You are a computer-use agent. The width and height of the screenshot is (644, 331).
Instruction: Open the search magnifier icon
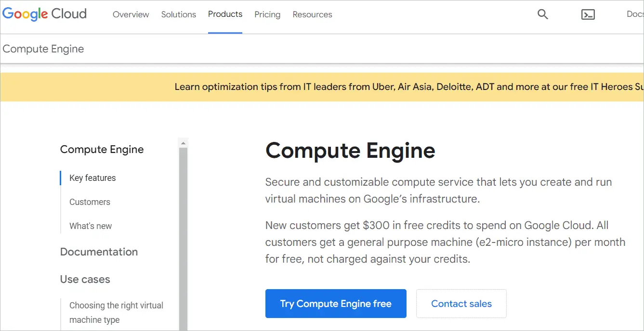(x=543, y=14)
